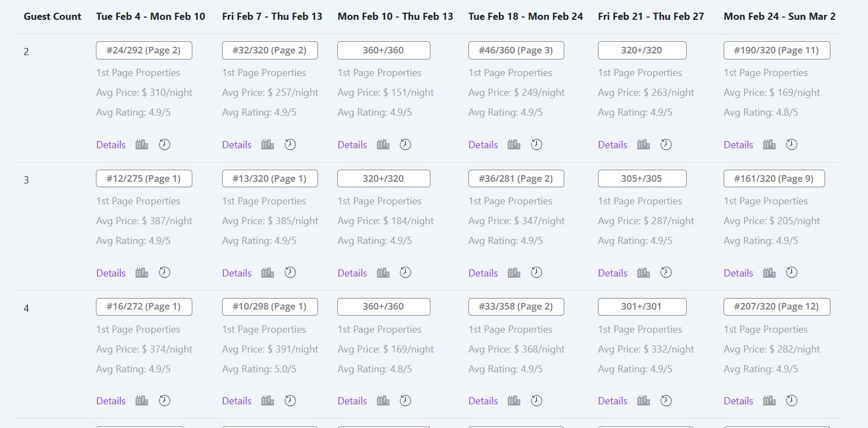Click the Guest Count column header
The height and width of the screenshot is (428, 868).
point(52,17)
